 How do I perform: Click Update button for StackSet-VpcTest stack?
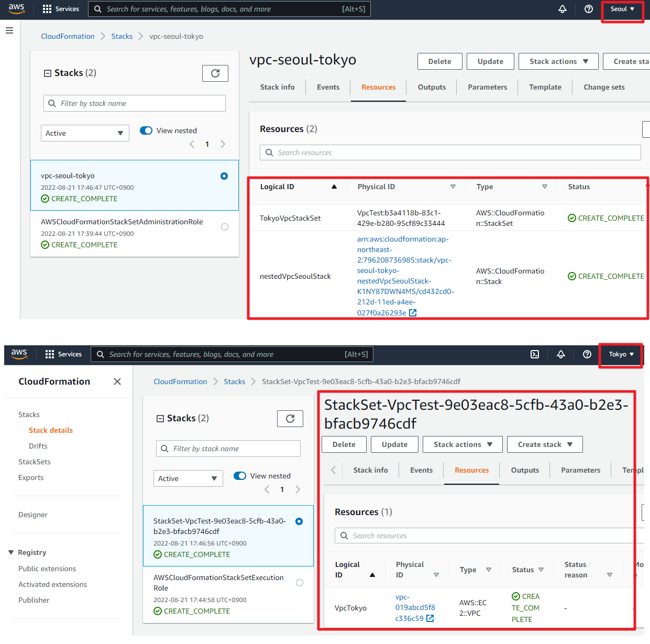click(394, 444)
